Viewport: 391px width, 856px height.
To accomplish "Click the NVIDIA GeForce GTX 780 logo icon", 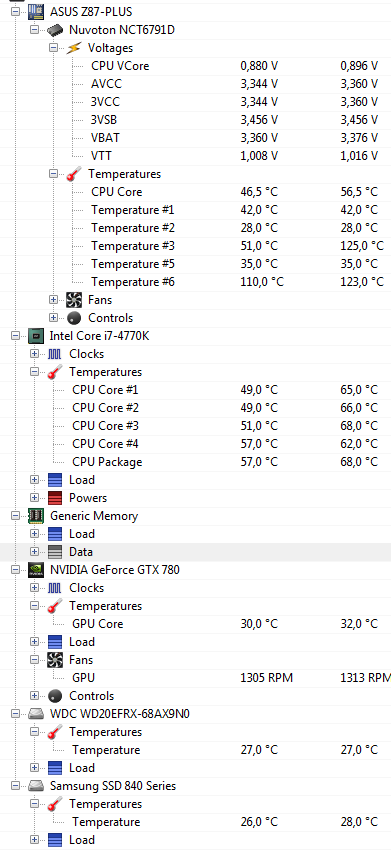I will tap(36, 570).
